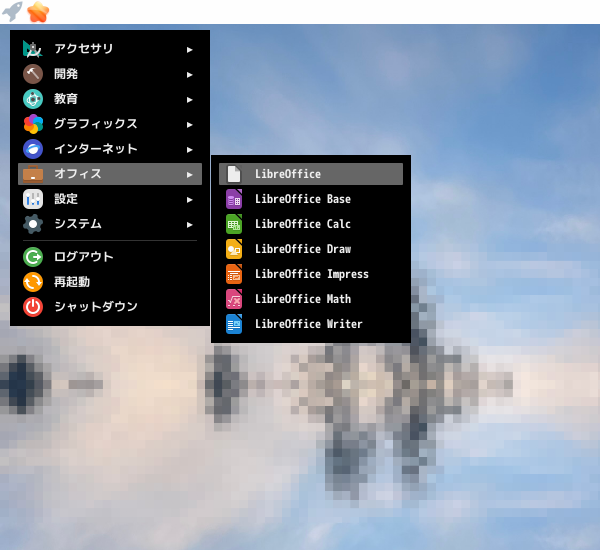Open the グラフィックス menu category
Screen dimensions: 600x550
point(110,124)
